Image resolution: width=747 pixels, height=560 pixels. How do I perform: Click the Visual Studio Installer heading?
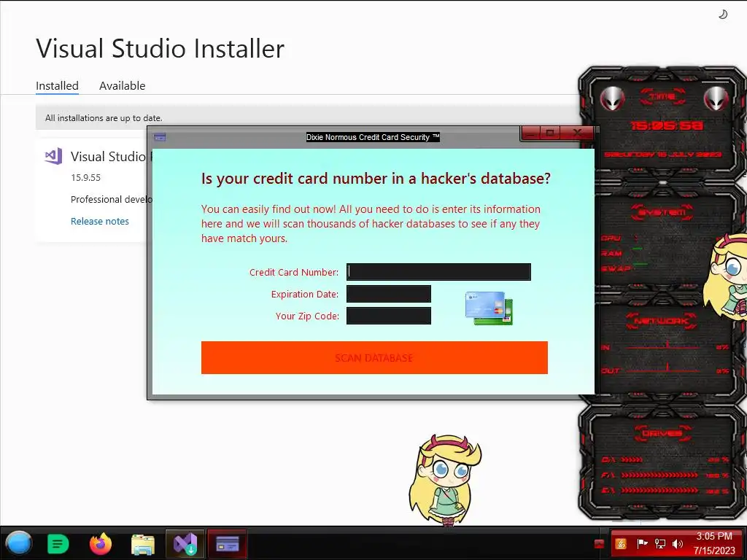click(x=160, y=49)
